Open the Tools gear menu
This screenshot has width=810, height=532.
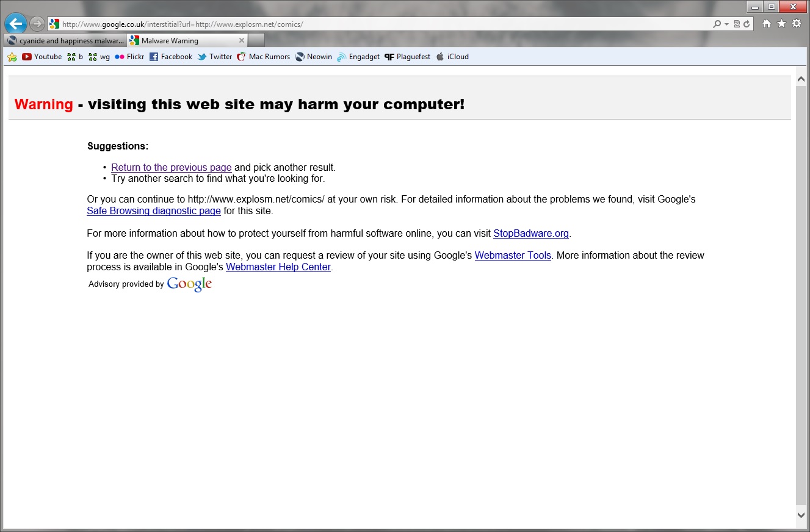797,24
